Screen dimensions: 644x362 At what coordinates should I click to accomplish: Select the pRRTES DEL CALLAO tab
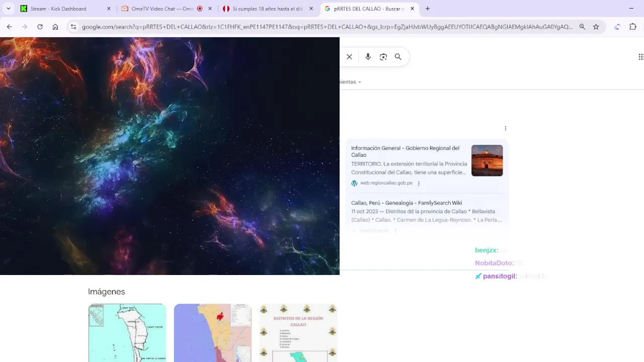click(x=370, y=9)
